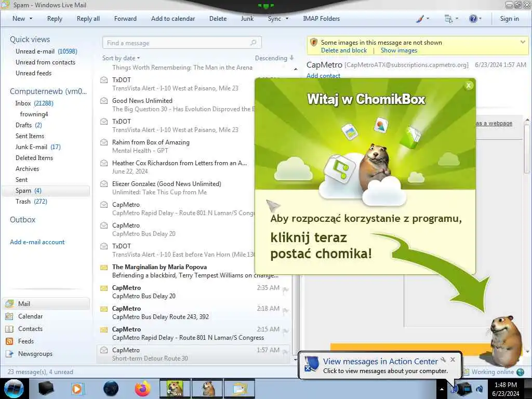This screenshot has width=532, height=399.
Task: Open the Inbox folder
Action: [34, 103]
